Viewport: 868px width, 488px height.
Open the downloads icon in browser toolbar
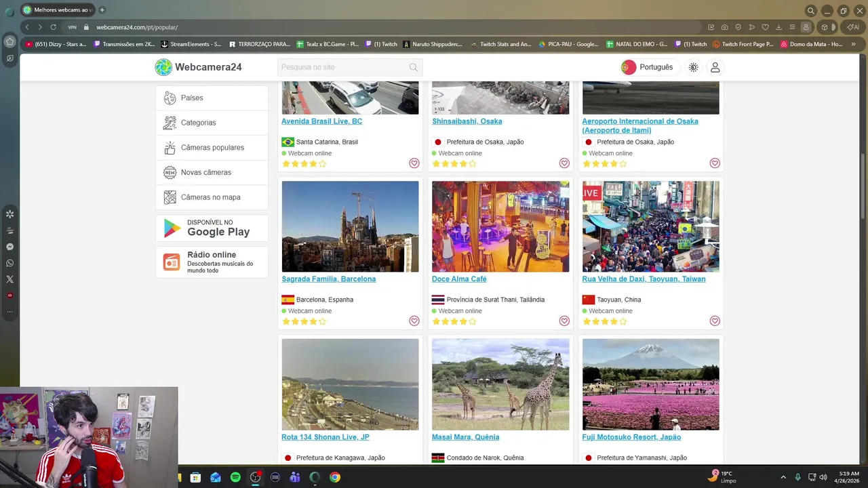click(x=778, y=27)
